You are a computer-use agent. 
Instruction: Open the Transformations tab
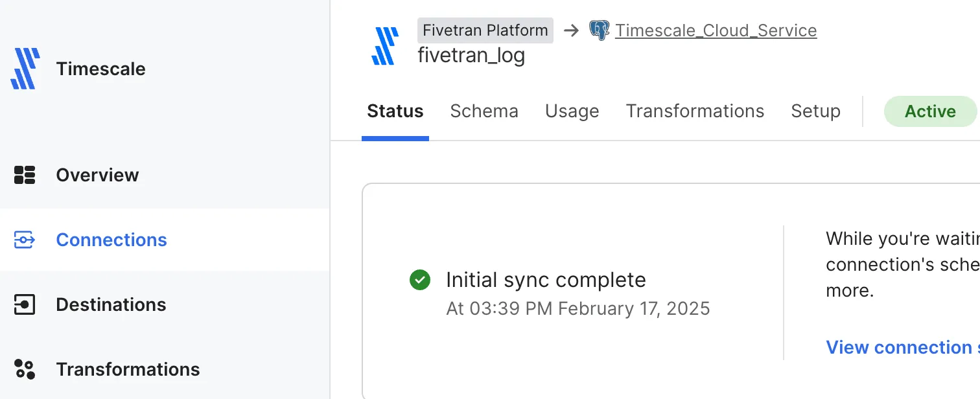pyautogui.click(x=695, y=111)
